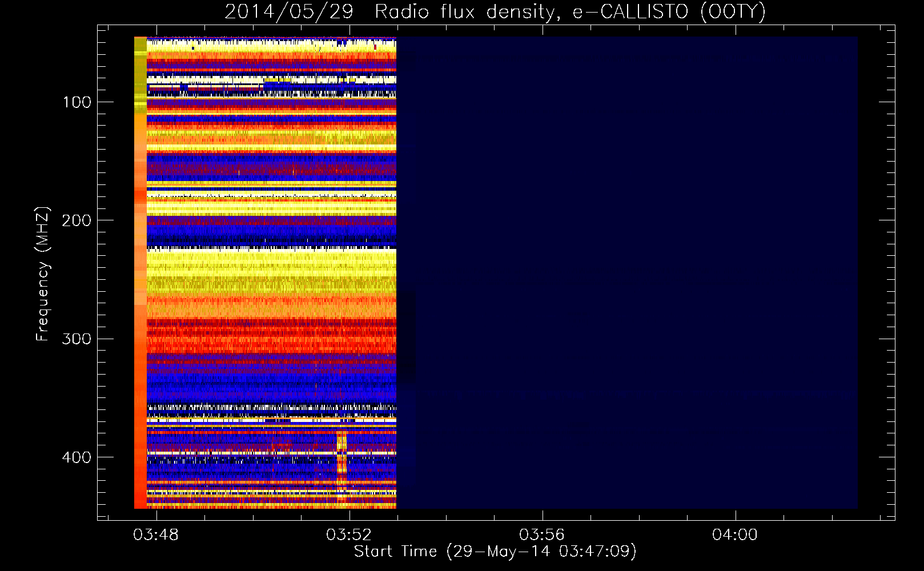Click the 400 MHz frequency tick label

(77, 457)
